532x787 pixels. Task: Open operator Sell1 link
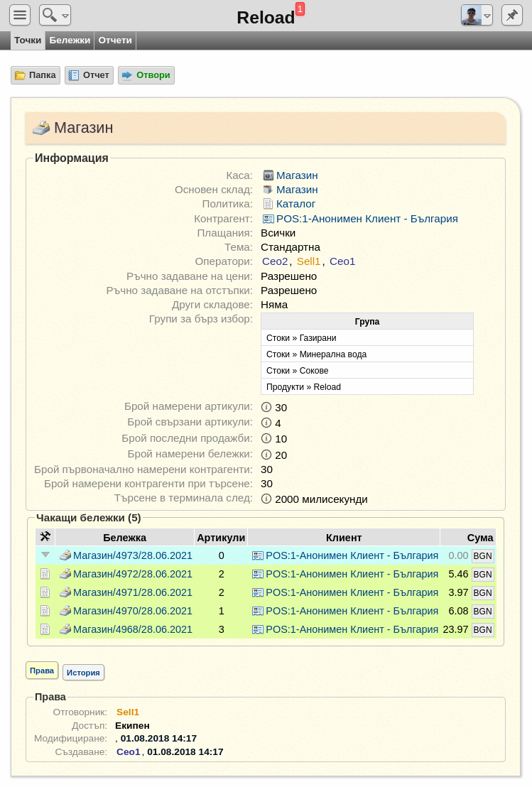tap(308, 261)
